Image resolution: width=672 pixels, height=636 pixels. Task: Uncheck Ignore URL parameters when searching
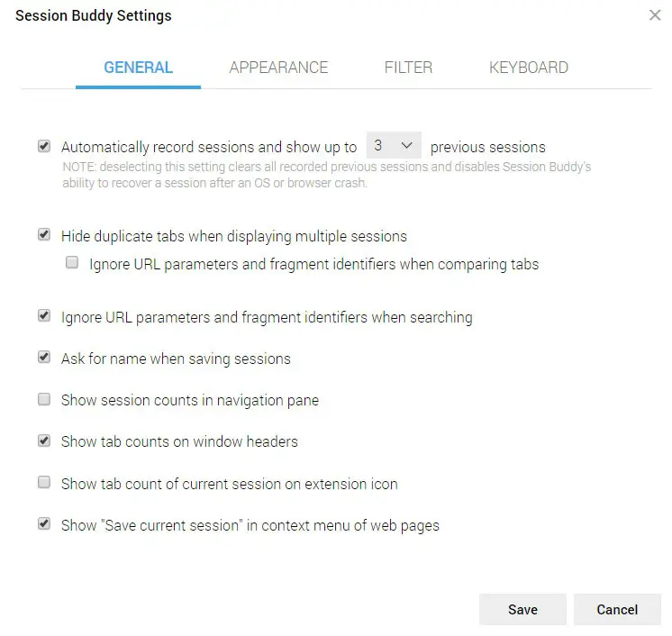pos(44,316)
